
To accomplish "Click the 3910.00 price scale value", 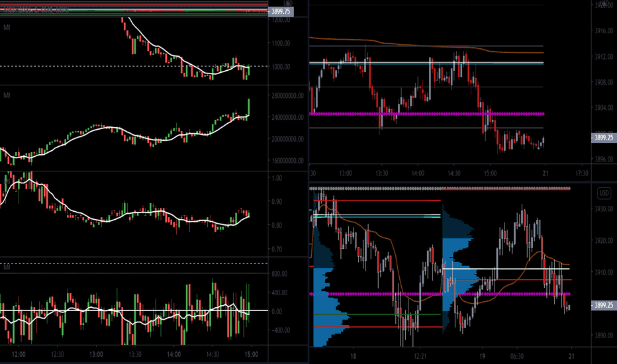I will click(x=604, y=272).
